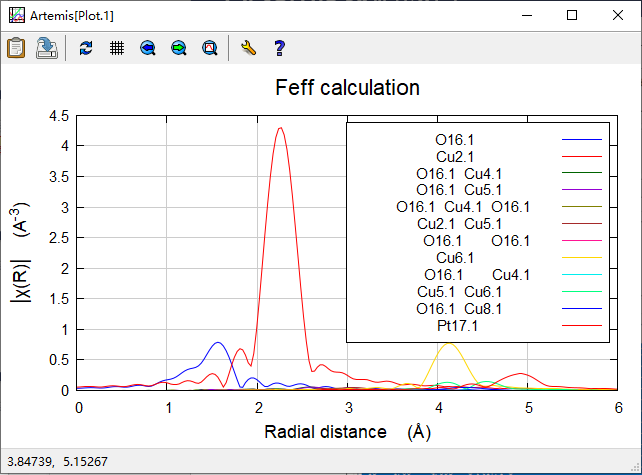Click the Feff calculation plot title
642x475 pixels.
pos(347,88)
